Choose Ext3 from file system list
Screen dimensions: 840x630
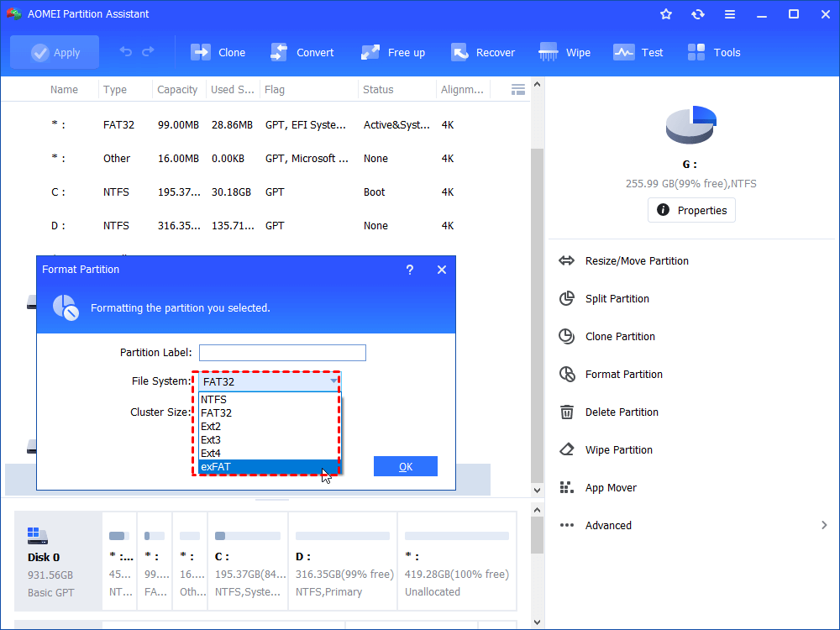pos(270,439)
